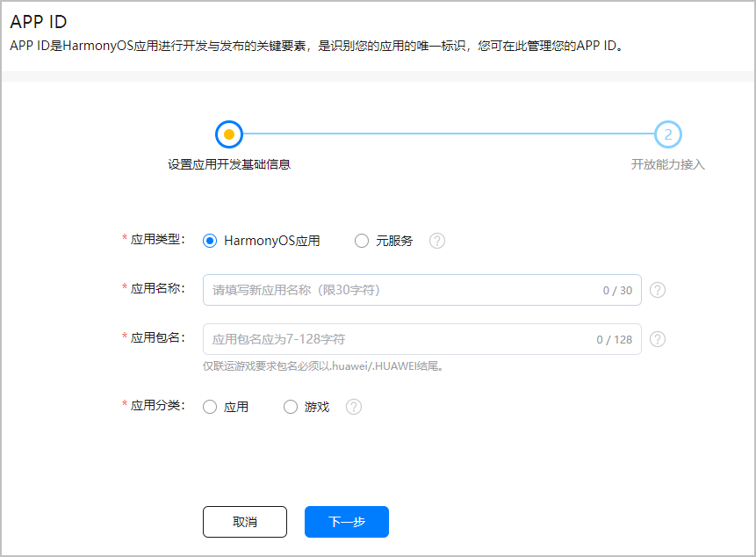Focus the 应用名称 text input
This screenshot has height=557, width=756.
click(x=395, y=290)
